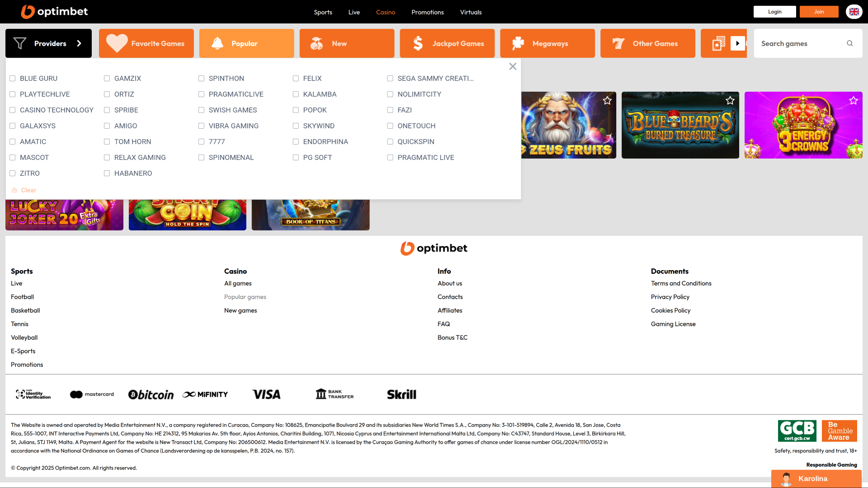Show more categories with arrow button
868x488 pixels.
click(x=738, y=43)
